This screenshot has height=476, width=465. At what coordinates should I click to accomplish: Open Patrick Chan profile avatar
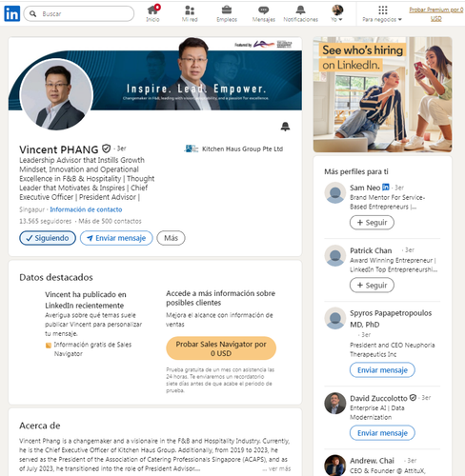pos(335,255)
